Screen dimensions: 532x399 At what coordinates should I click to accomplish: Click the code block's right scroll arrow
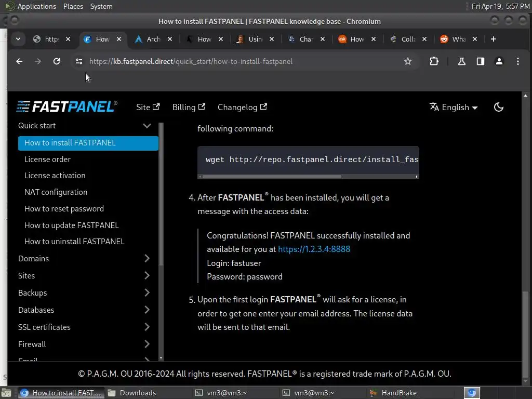pos(416,177)
